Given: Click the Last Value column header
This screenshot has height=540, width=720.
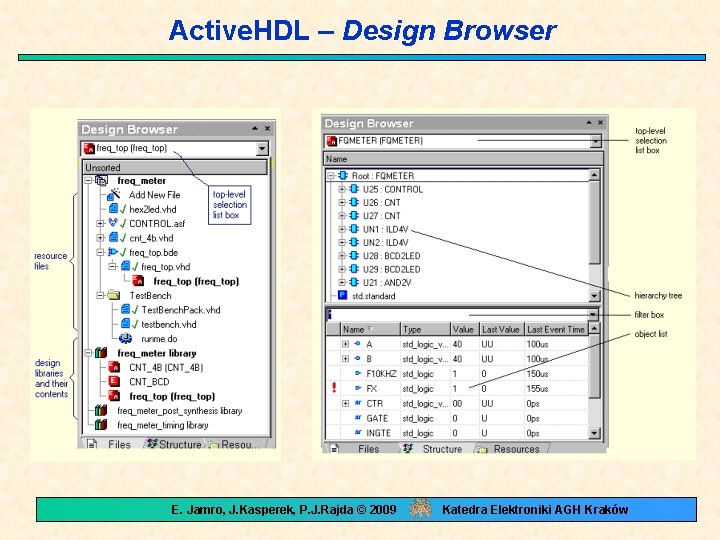Looking at the screenshot, I should 501,329.
